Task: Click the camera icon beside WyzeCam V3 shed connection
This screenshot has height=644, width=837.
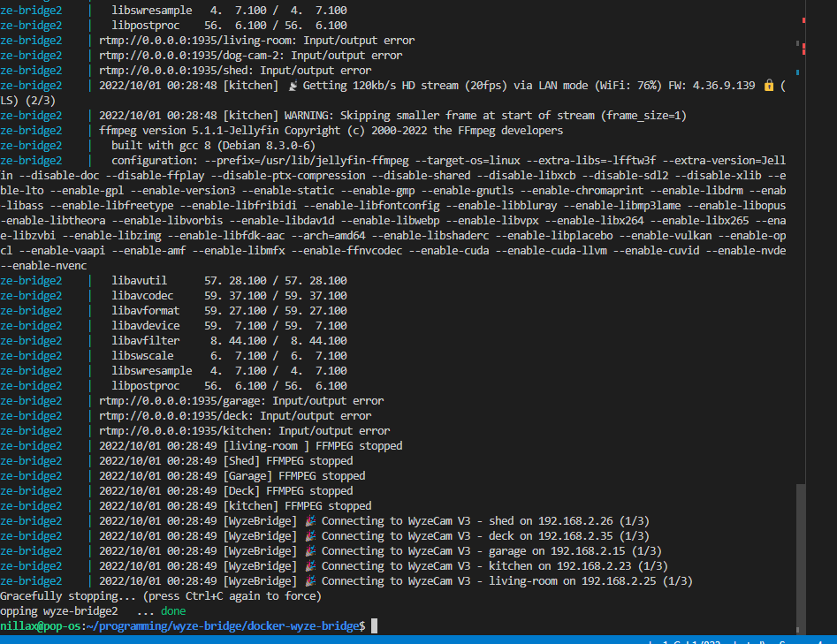Action: 311,520
